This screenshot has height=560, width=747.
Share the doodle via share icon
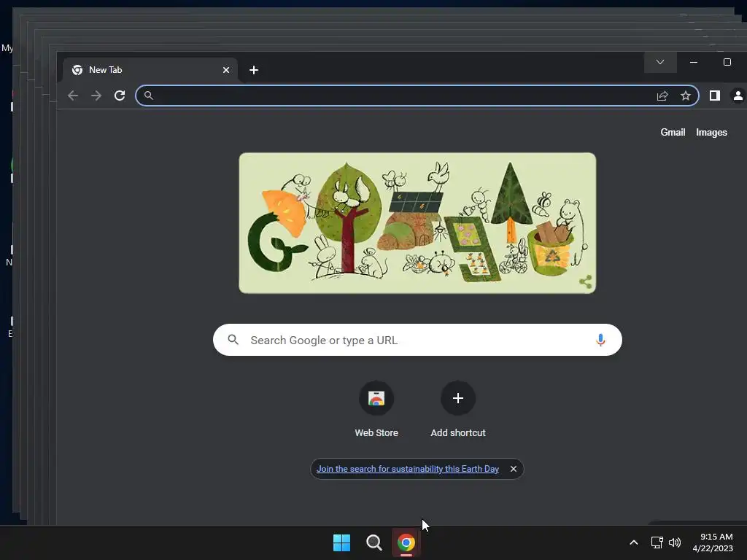click(586, 282)
